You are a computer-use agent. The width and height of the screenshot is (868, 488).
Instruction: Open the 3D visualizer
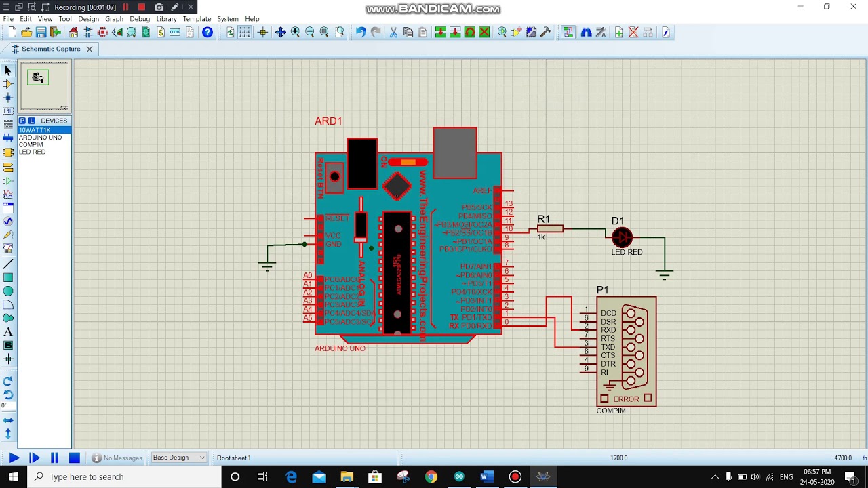[x=117, y=33]
